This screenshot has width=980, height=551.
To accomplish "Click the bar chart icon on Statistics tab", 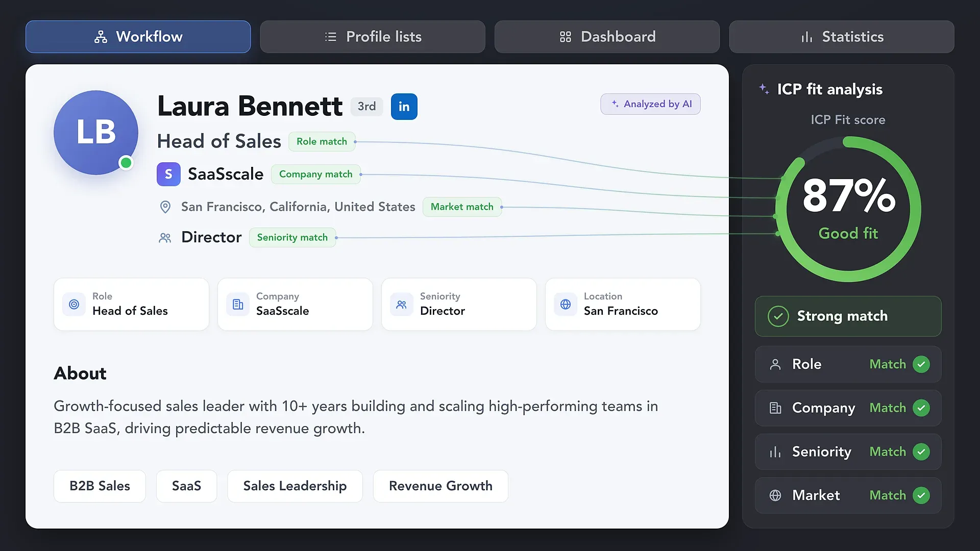I will tap(806, 37).
